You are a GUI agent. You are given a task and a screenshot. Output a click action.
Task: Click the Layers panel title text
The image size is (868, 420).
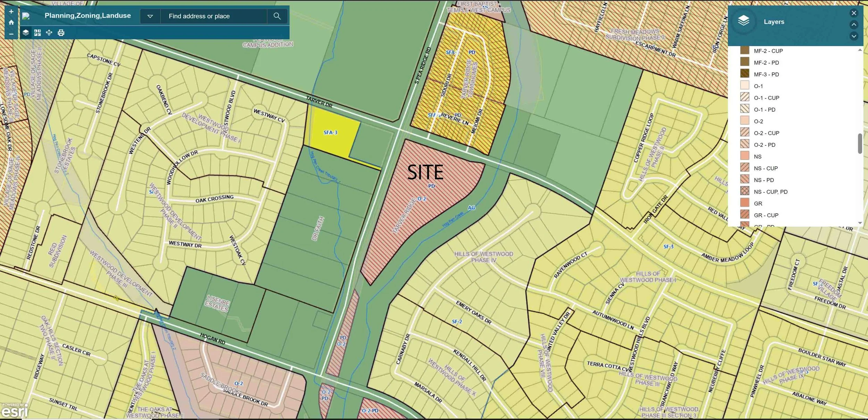click(x=774, y=22)
